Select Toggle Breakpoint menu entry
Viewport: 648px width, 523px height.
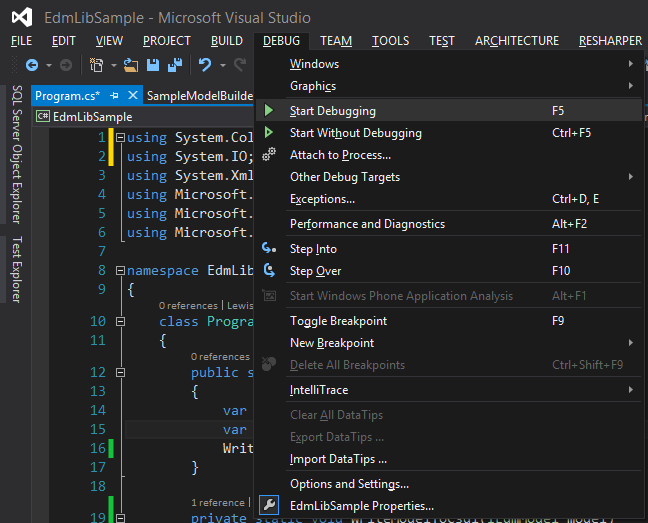tap(449, 321)
